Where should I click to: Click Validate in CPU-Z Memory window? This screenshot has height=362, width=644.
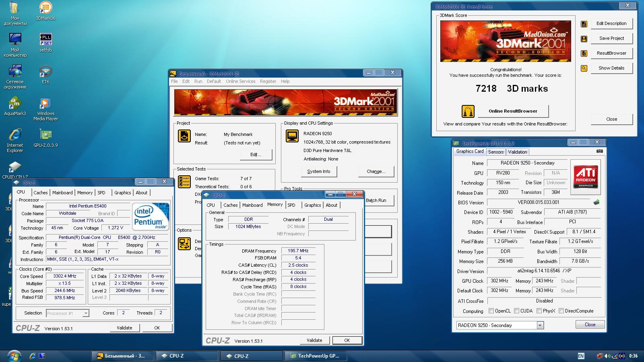coord(314,340)
